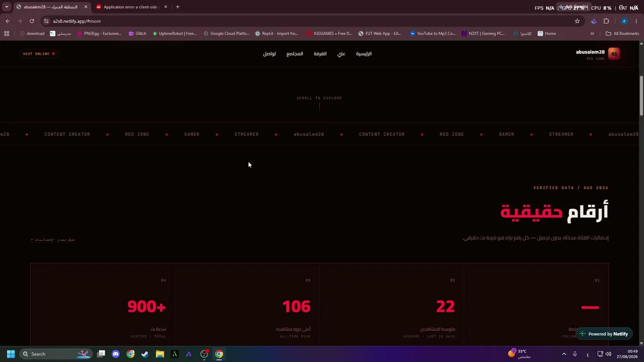
Task: Open the كلاسيرا bookmark
Action: pos(523,34)
